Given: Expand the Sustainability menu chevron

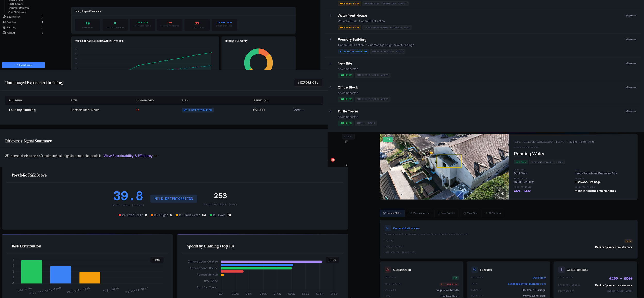Looking at the screenshot, I should 42,17.
